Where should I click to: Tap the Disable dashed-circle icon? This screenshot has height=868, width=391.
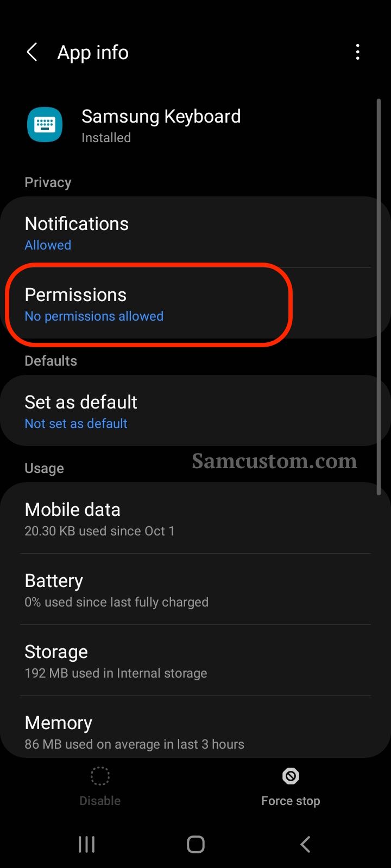pos(100,776)
